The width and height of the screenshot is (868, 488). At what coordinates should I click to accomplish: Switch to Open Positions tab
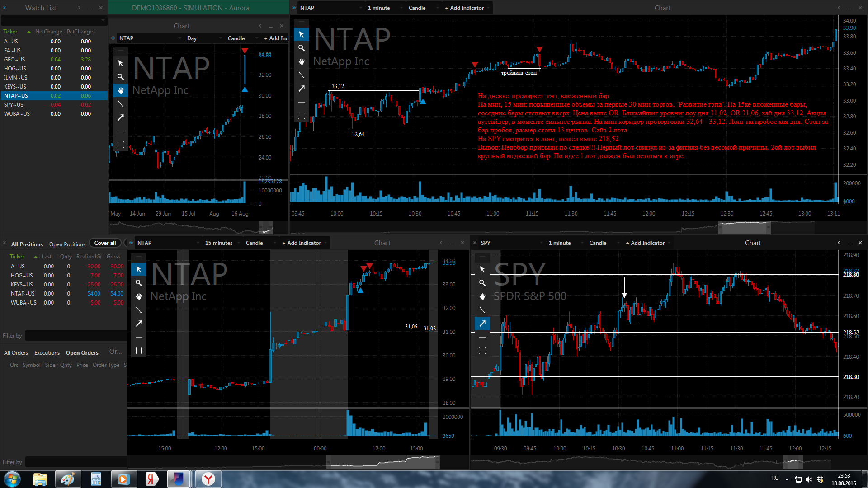[67, 244]
